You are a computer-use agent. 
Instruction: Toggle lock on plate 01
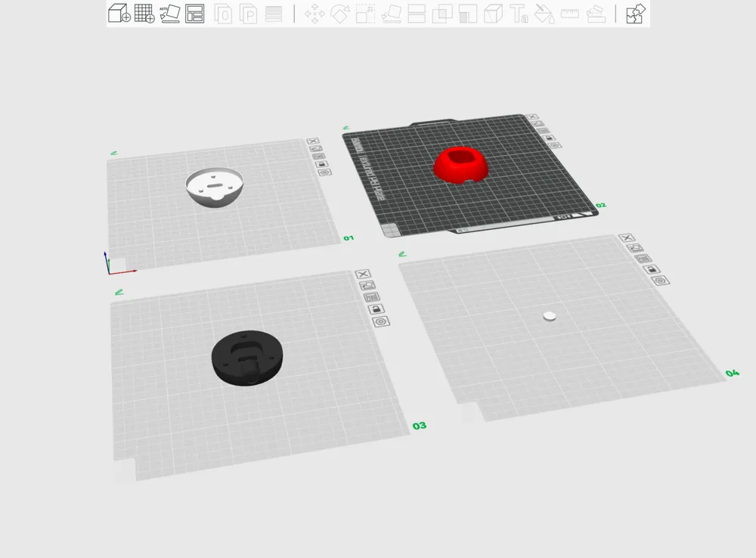point(321,163)
